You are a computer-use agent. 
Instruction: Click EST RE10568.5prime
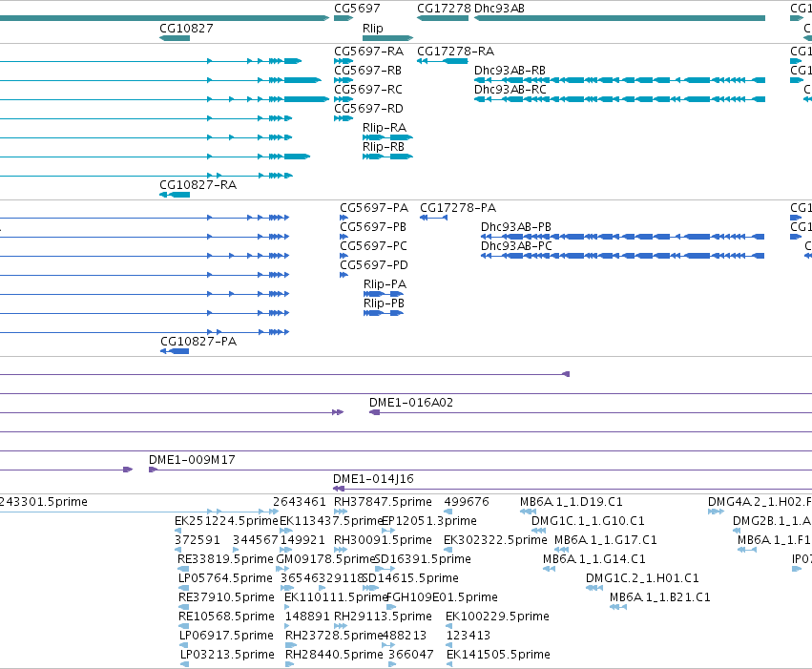[x=226, y=617]
